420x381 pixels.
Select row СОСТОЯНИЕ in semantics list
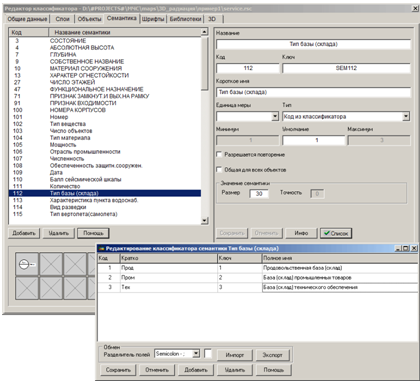tap(105, 41)
